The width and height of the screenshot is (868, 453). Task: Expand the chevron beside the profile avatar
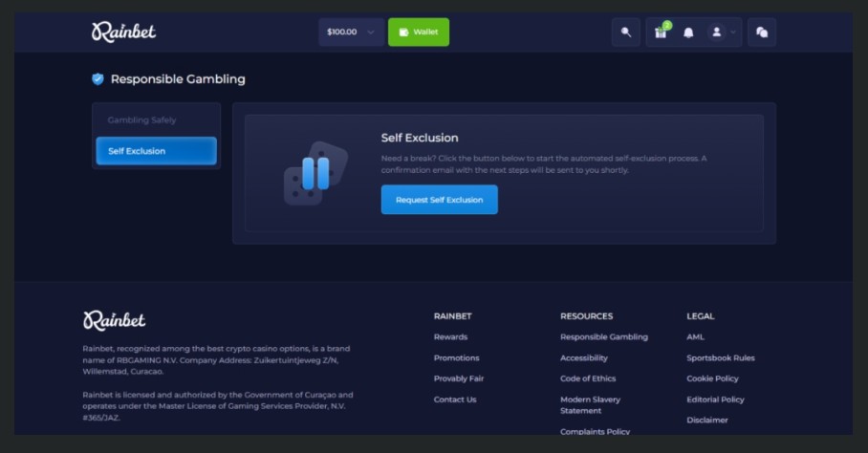pyautogui.click(x=734, y=32)
